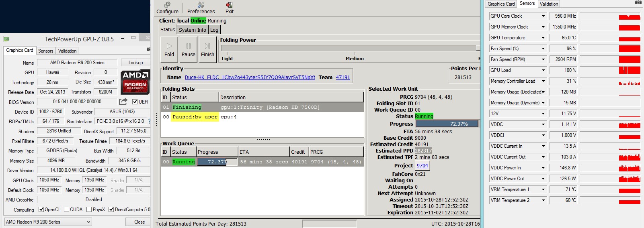Click the Lookup button
This screenshot has width=644, height=228.
(135, 63)
